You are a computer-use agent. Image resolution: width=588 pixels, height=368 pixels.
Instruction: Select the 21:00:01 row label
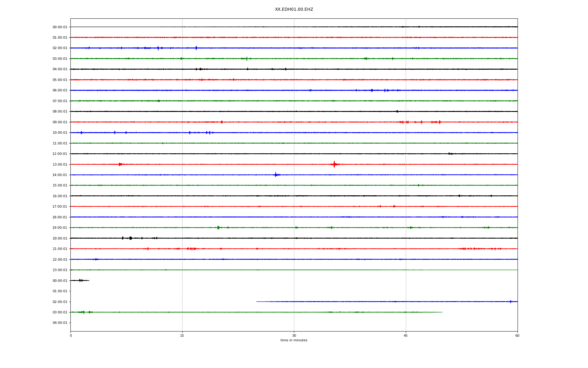(60, 249)
